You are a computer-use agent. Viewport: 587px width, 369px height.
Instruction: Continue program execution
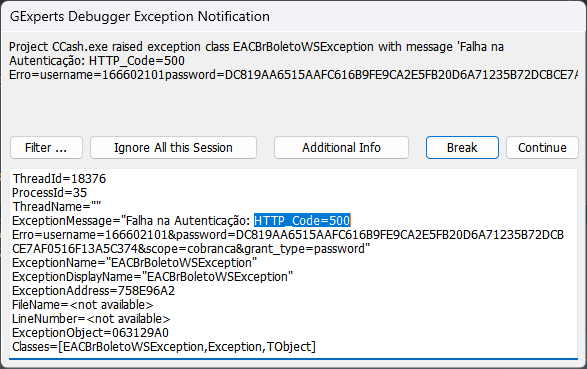(542, 147)
